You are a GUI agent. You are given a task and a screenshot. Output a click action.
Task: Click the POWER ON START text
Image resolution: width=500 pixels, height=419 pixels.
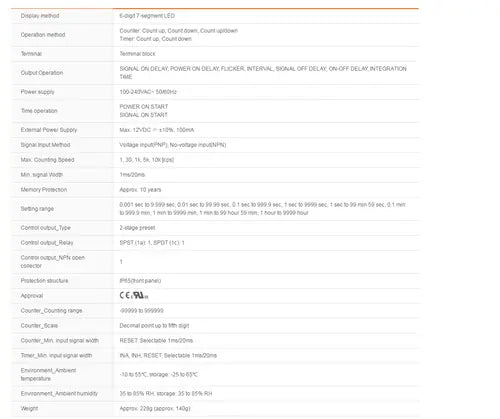[x=144, y=107]
